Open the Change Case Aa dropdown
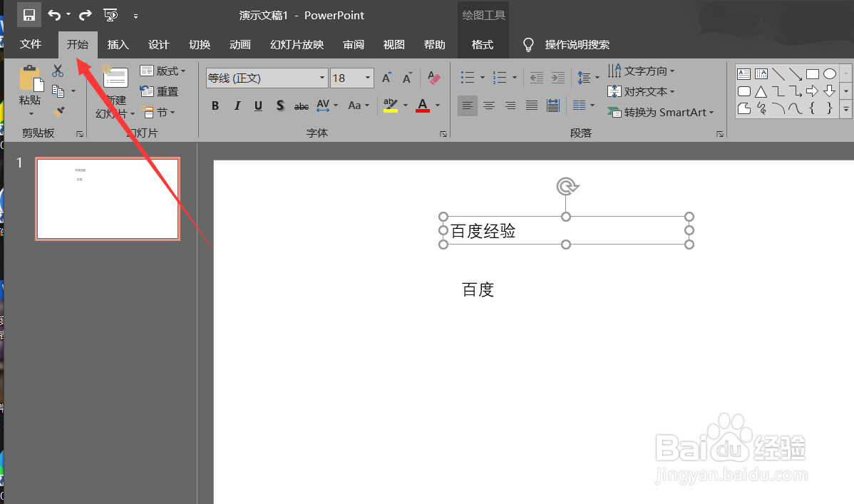This screenshot has height=504, width=854. click(x=359, y=106)
